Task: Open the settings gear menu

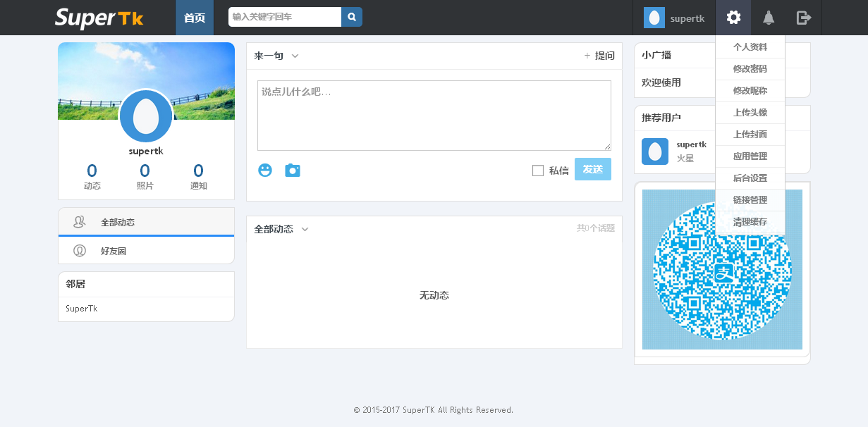Action: tap(733, 18)
